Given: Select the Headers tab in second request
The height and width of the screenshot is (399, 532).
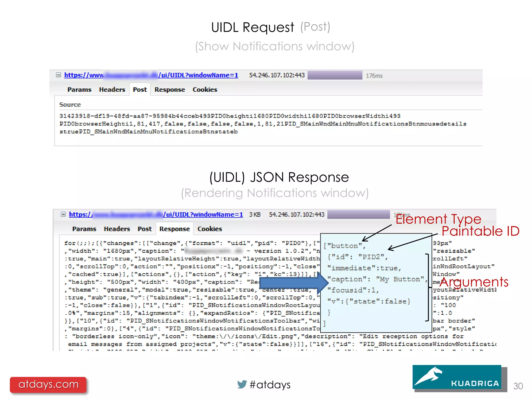Looking at the screenshot, I should tap(117, 229).
